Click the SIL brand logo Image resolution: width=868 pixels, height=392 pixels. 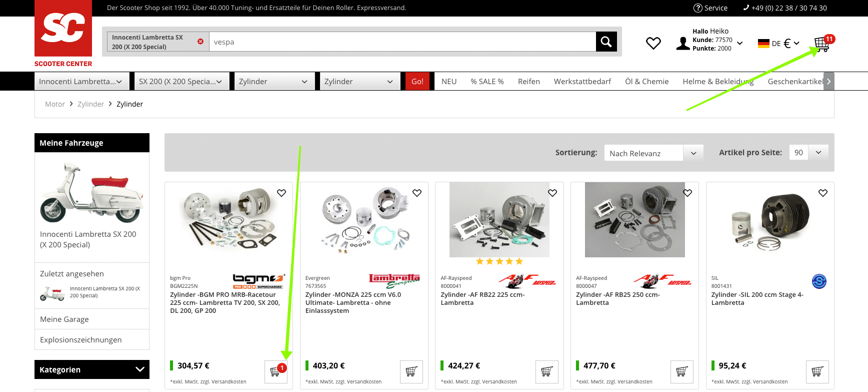point(819,281)
